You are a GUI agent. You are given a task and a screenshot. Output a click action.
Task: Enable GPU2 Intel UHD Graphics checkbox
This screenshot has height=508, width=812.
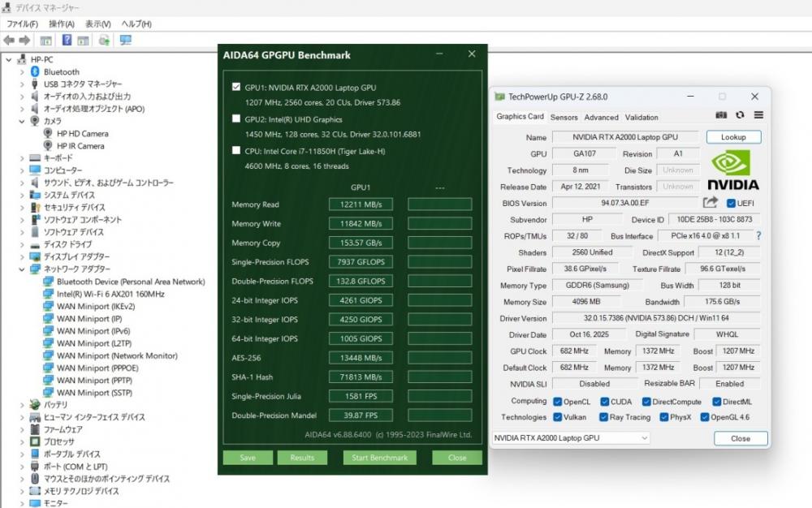click(236, 118)
